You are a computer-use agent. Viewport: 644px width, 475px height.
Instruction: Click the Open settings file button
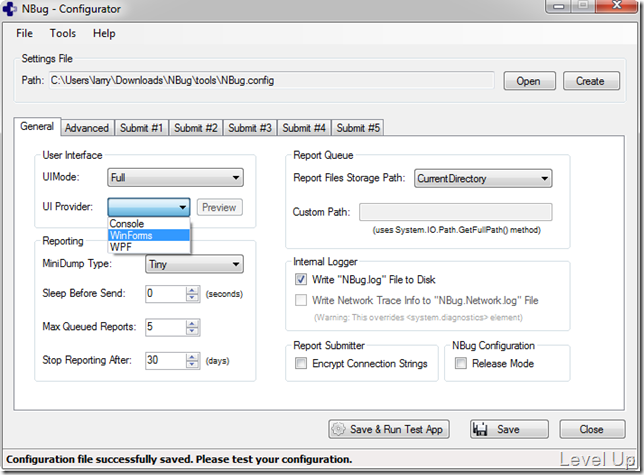tap(529, 81)
